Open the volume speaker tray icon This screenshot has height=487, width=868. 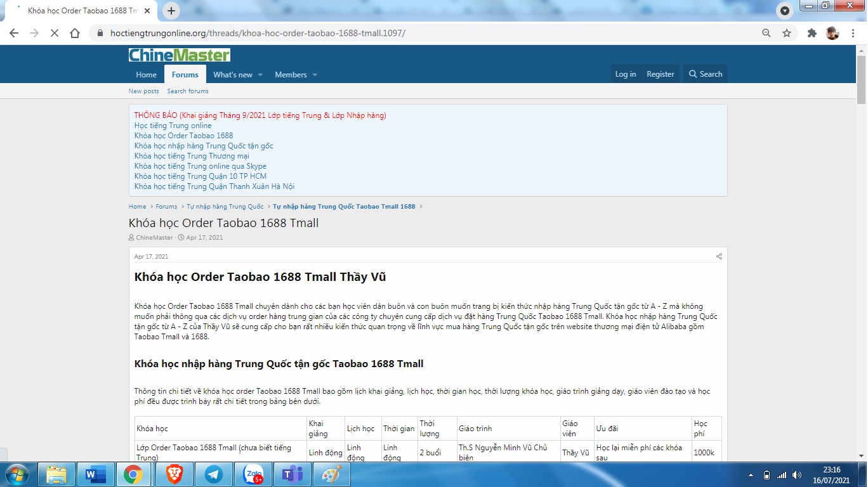click(797, 475)
